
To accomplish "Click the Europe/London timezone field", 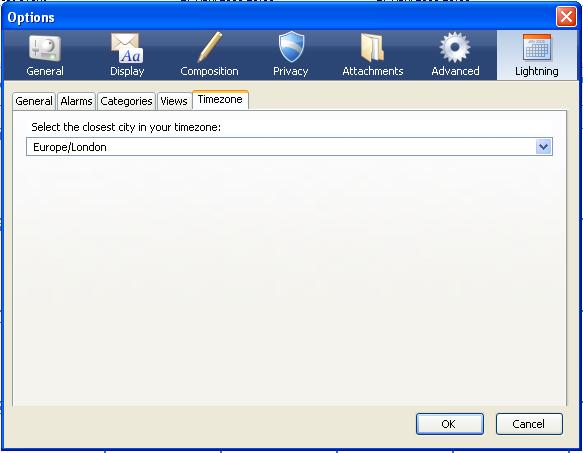I will point(289,147).
